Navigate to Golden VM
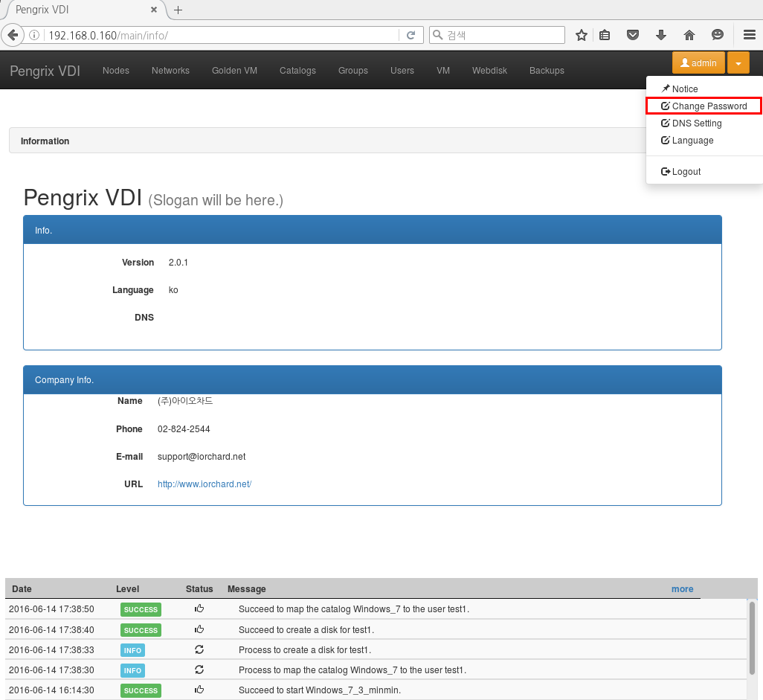This screenshot has height=700, width=763. coord(234,71)
